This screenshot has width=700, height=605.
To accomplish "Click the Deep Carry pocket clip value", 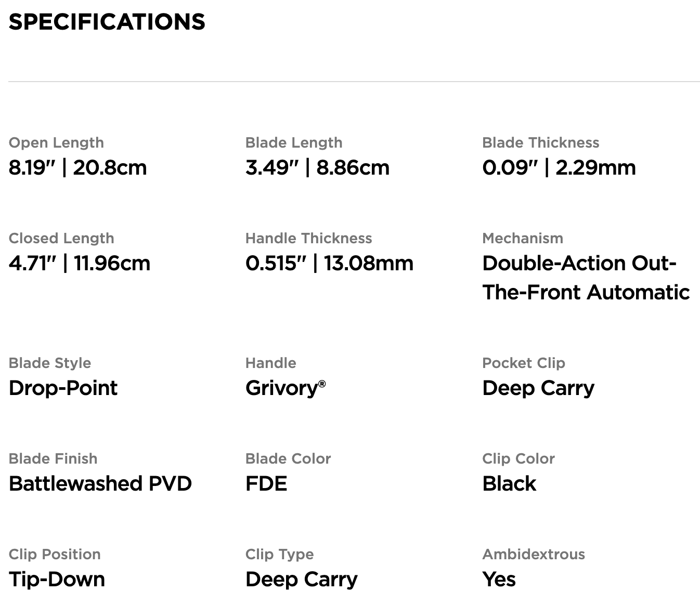I will (538, 388).
